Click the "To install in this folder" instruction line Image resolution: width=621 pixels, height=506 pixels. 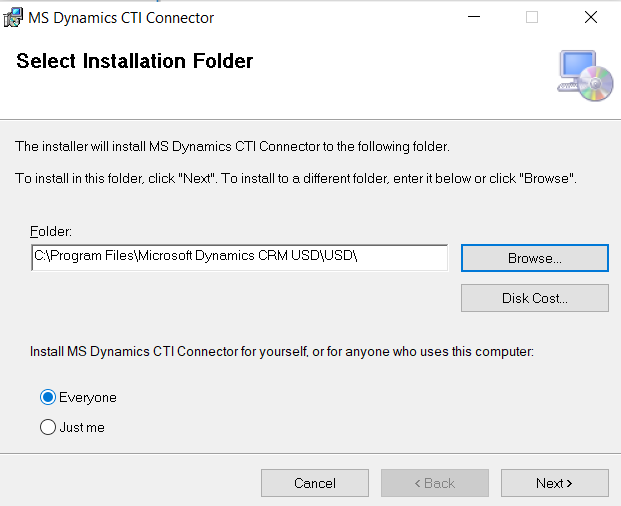click(296, 178)
